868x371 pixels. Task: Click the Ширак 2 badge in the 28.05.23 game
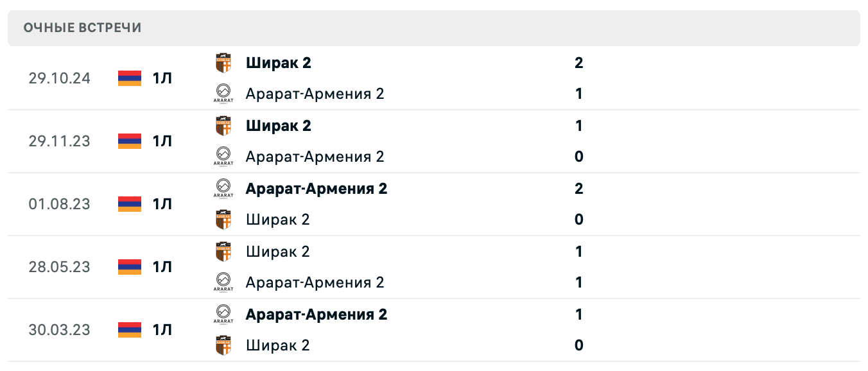tap(224, 251)
